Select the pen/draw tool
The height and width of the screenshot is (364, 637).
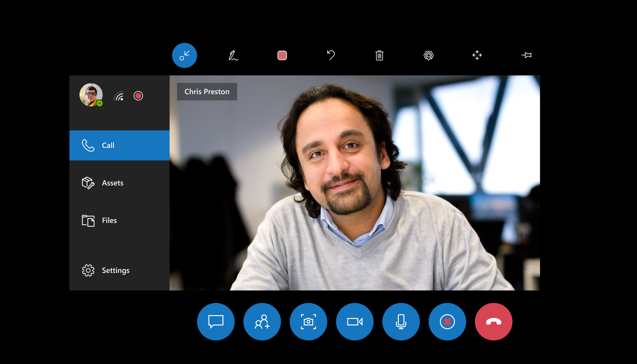click(232, 55)
